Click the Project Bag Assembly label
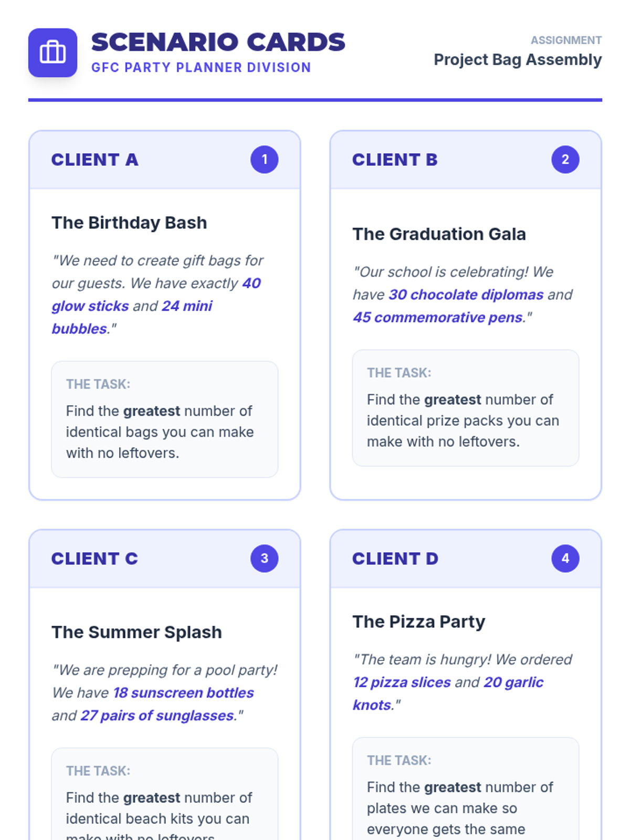 (517, 60)
